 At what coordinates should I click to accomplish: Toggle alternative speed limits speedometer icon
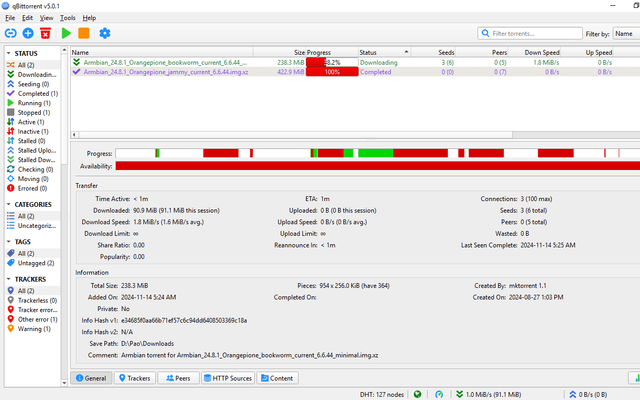[439, 394]
